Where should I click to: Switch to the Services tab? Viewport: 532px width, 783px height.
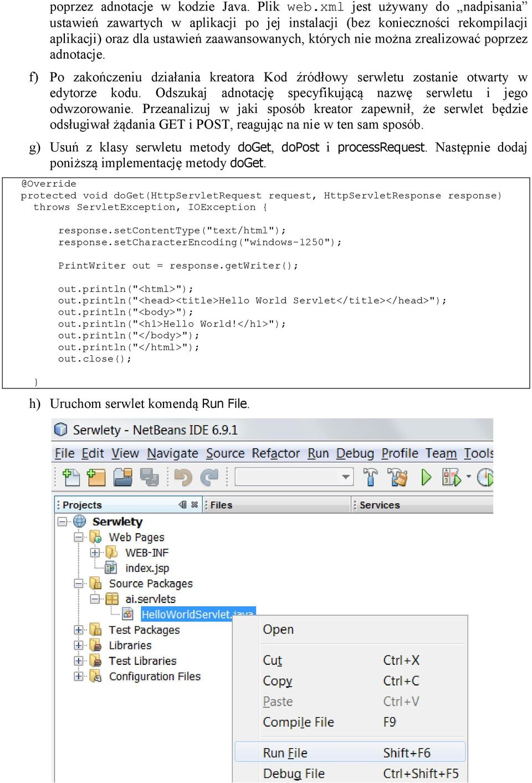pyautogui.click(x=380, y=505)
